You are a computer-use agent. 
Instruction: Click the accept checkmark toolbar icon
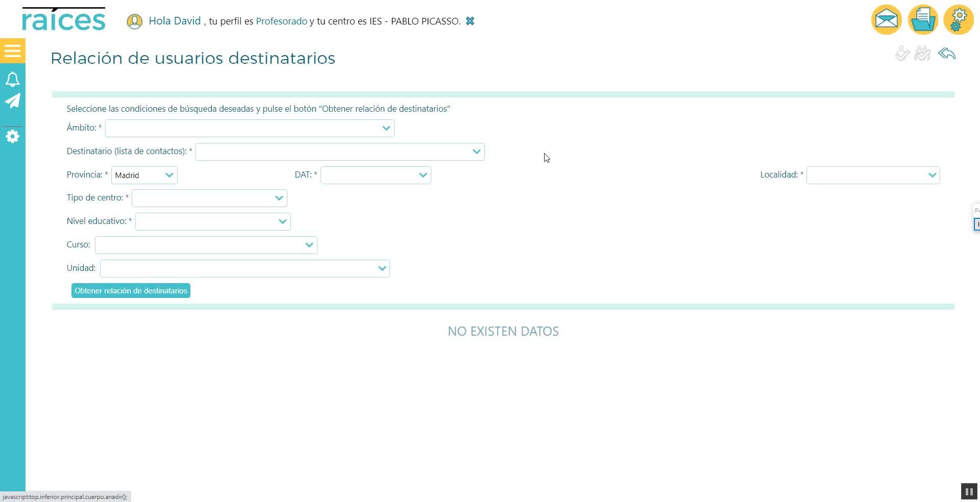coord(902,54)
